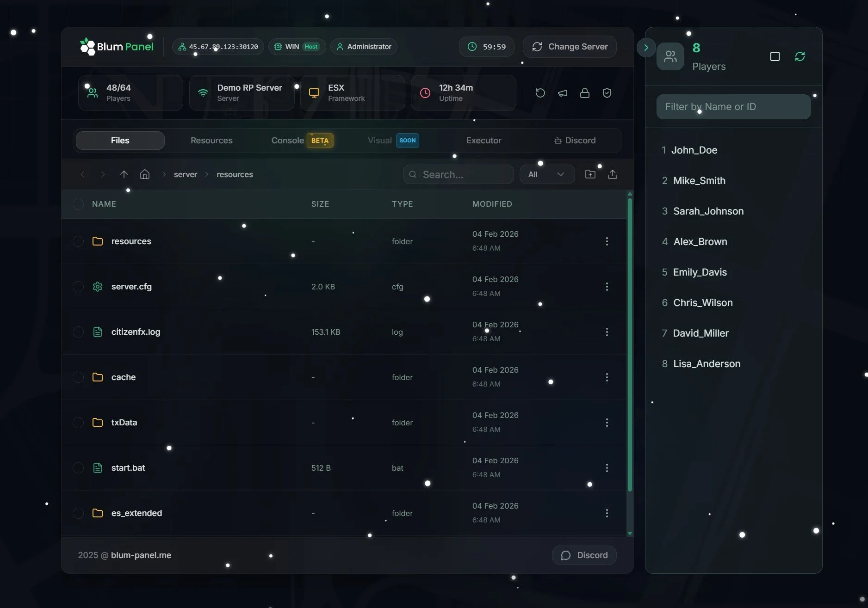Switch to the Resources tab

coord(211,141)
